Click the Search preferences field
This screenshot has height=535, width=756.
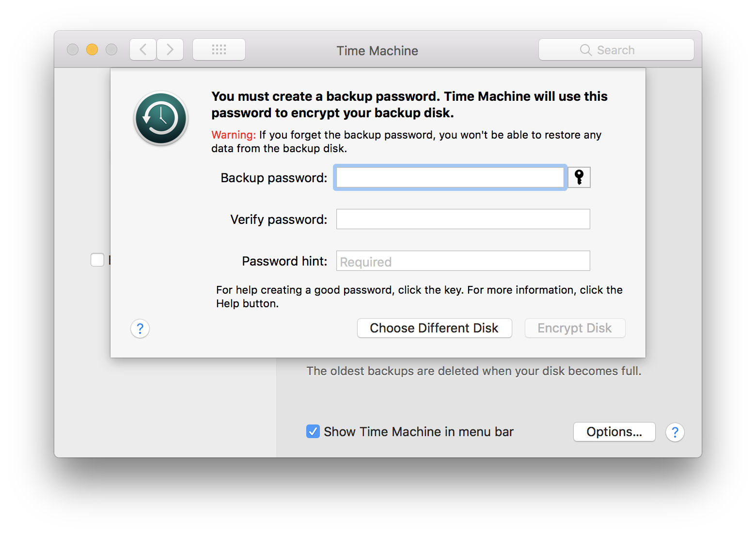(x=616, y=49)
